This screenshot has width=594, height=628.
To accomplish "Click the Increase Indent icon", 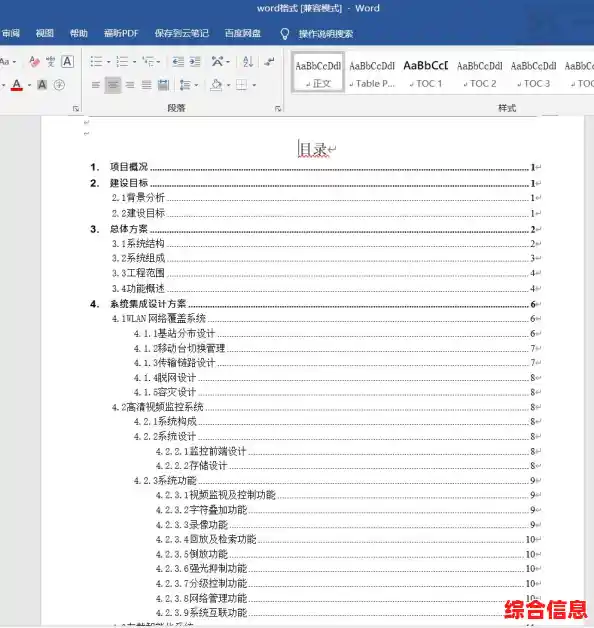I will click(x=195, y=62).
